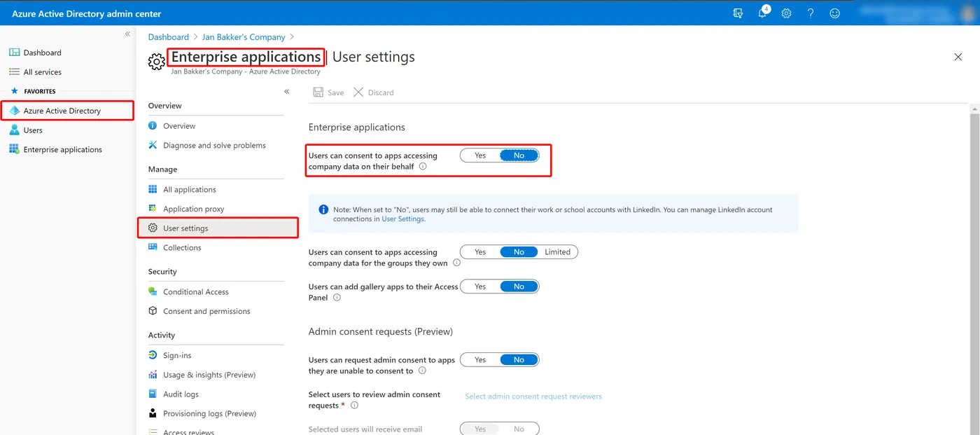Open User settings menu item
The width and height of the screenshot is (980, 435).
pyautogui.click(x=218, y=228)
